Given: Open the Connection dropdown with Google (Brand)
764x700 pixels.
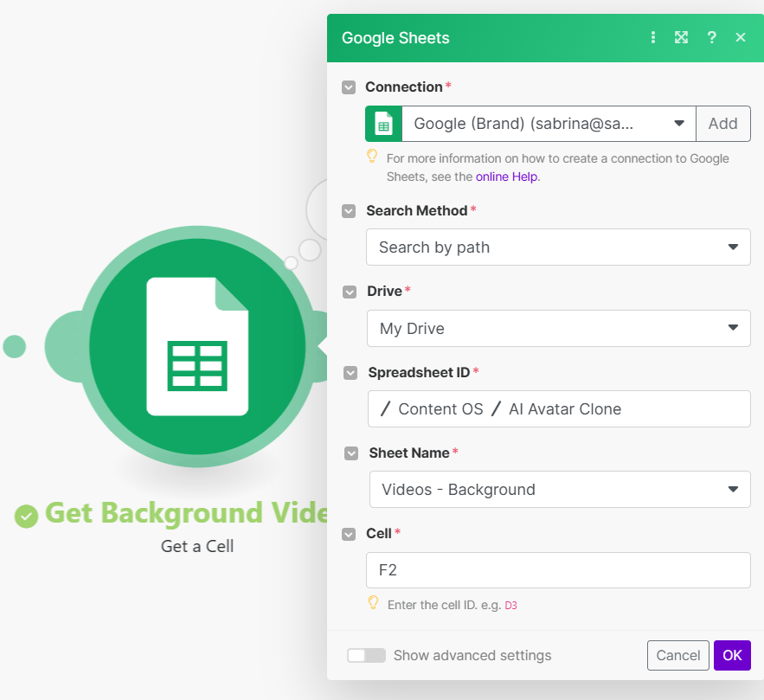Looking at the screenshot, I should click(x=549, y=124).
